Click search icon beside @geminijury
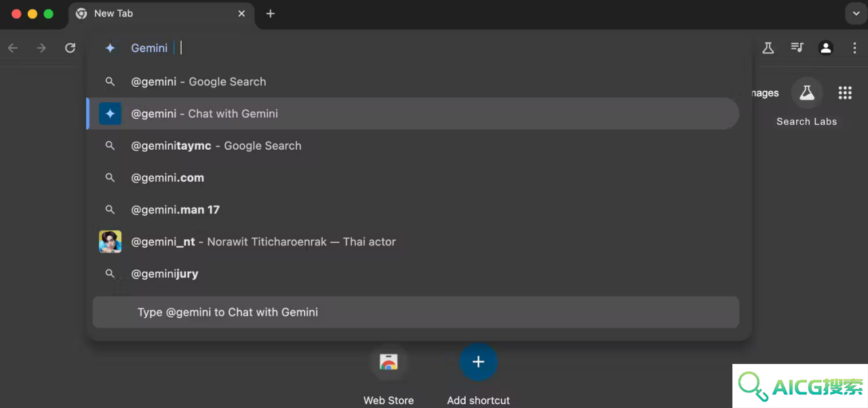 point(110,274)
